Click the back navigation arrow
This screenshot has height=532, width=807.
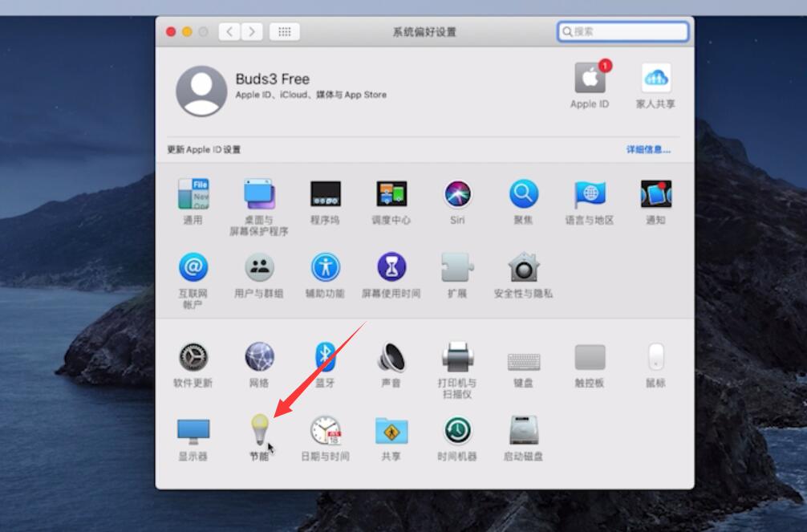point(229,31)
